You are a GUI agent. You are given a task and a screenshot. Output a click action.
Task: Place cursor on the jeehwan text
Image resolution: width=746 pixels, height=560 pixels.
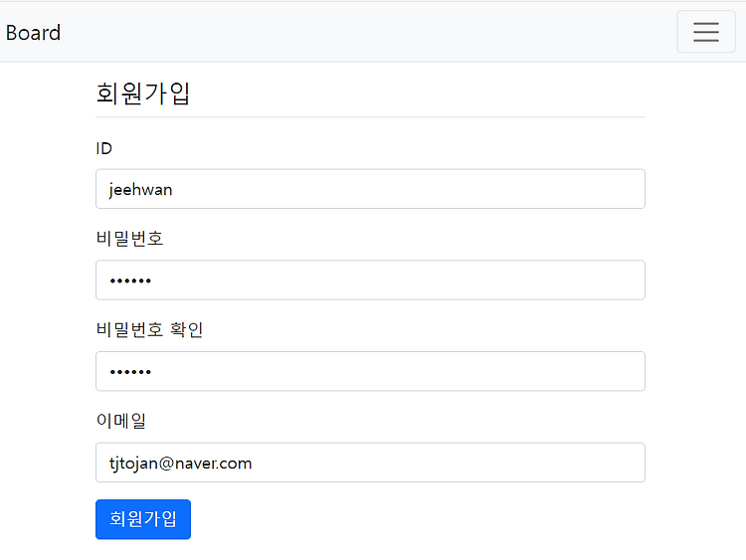(140, 189)
